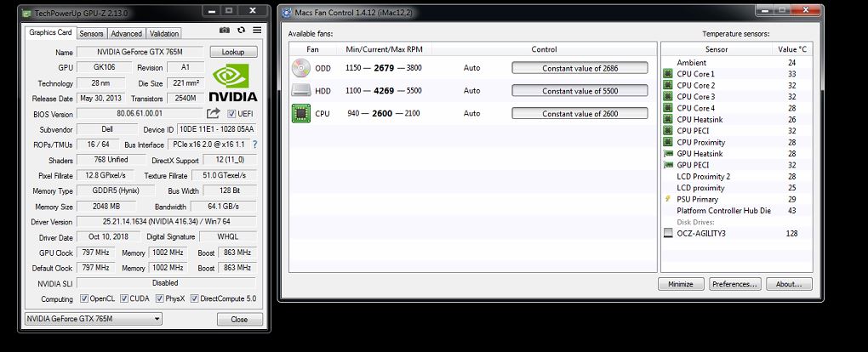Click the Control column header
The width and height of the screenshot is (868, 352).
pyautogui.click(x=544, y=49)
